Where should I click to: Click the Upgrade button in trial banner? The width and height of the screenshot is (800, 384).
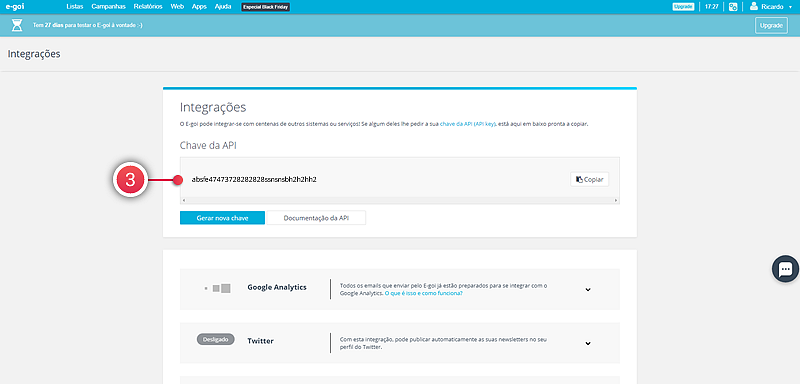[x=771, y=25]
